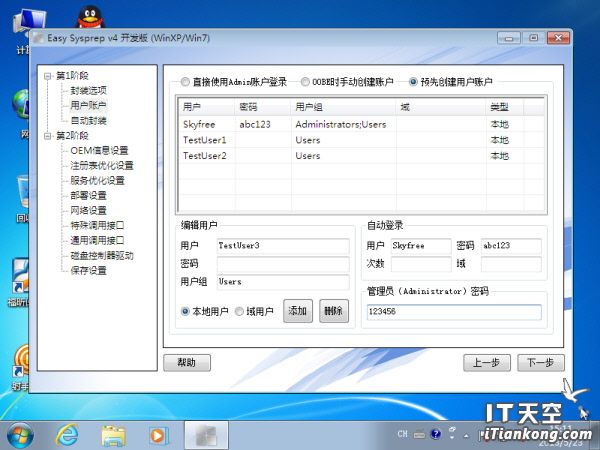Viewport: 600px width, 450px height.
Task: Select the TestUser2 user row
Action: (362, 156)
